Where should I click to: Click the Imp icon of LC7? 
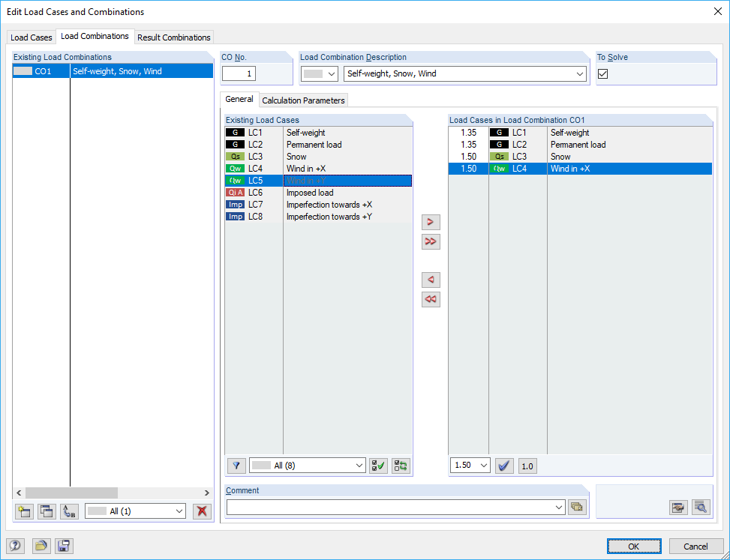[x=235, y=205]
